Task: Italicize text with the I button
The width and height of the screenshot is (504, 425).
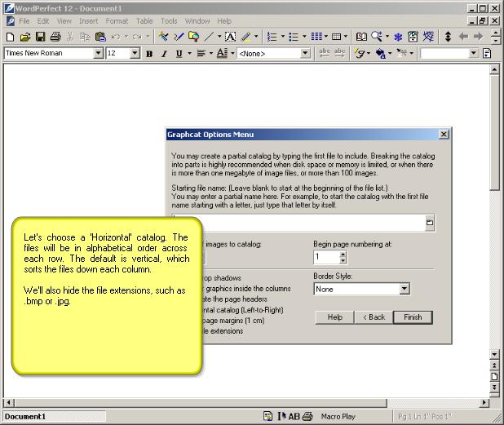Action: 164,54
